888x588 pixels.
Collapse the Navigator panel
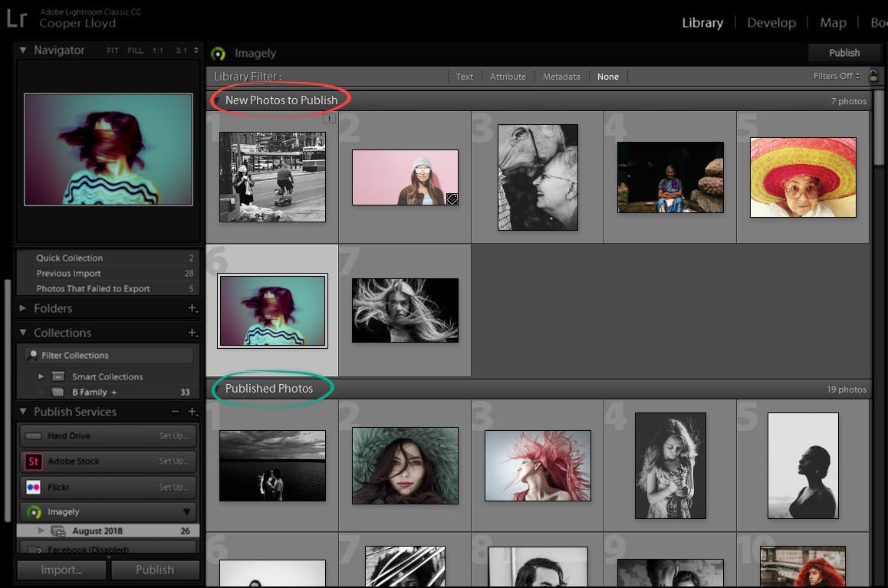[23, 50]
